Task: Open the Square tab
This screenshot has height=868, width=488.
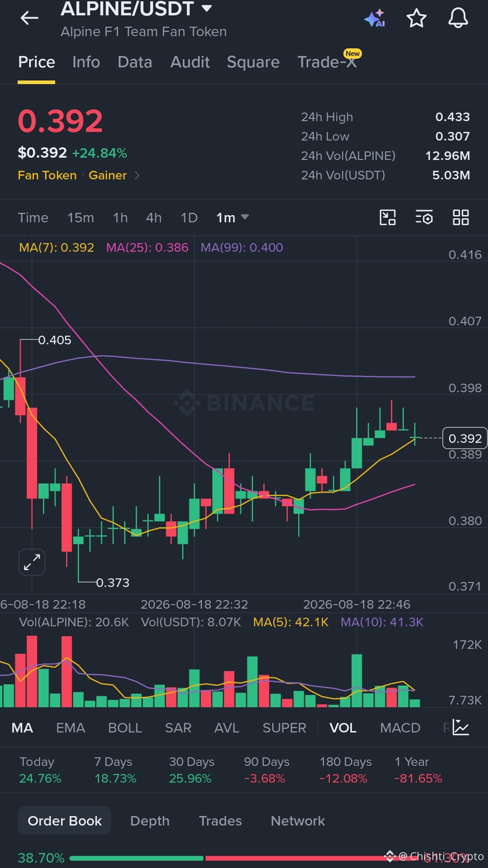Action: [253, 62]
